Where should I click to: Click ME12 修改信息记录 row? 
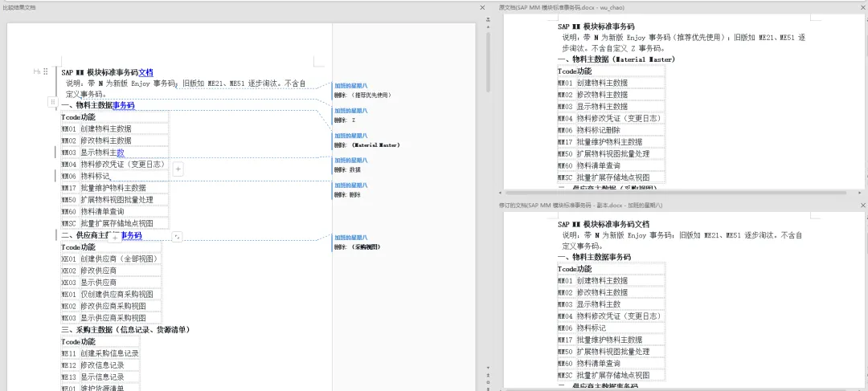point(100,365)
